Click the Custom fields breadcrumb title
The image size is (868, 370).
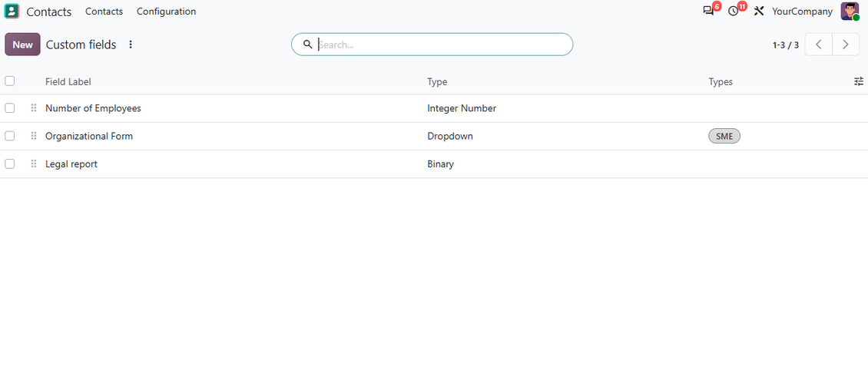point(81,45)
